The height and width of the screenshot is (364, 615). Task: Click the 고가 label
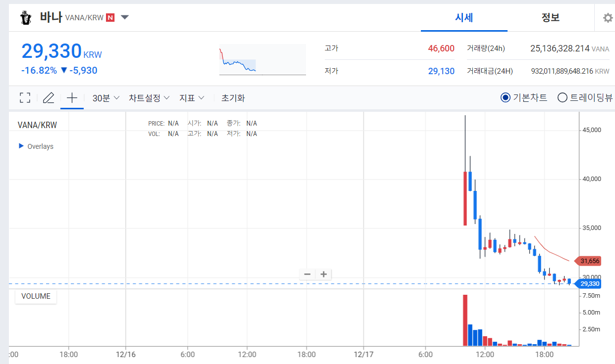pos(331,48)
